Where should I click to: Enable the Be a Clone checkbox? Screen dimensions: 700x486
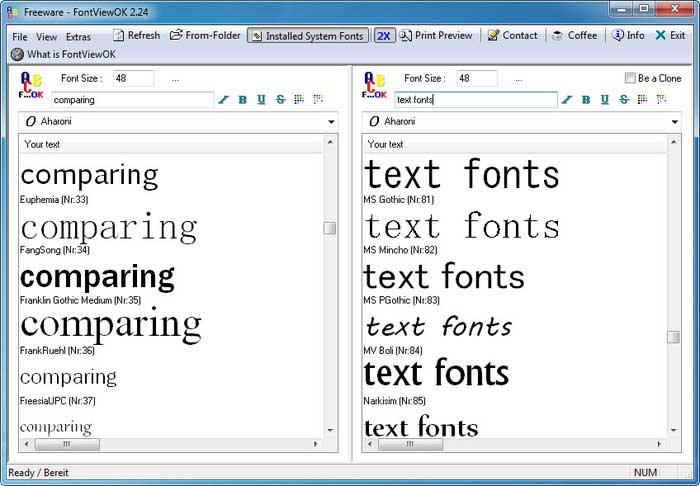(x=630, y=78)
